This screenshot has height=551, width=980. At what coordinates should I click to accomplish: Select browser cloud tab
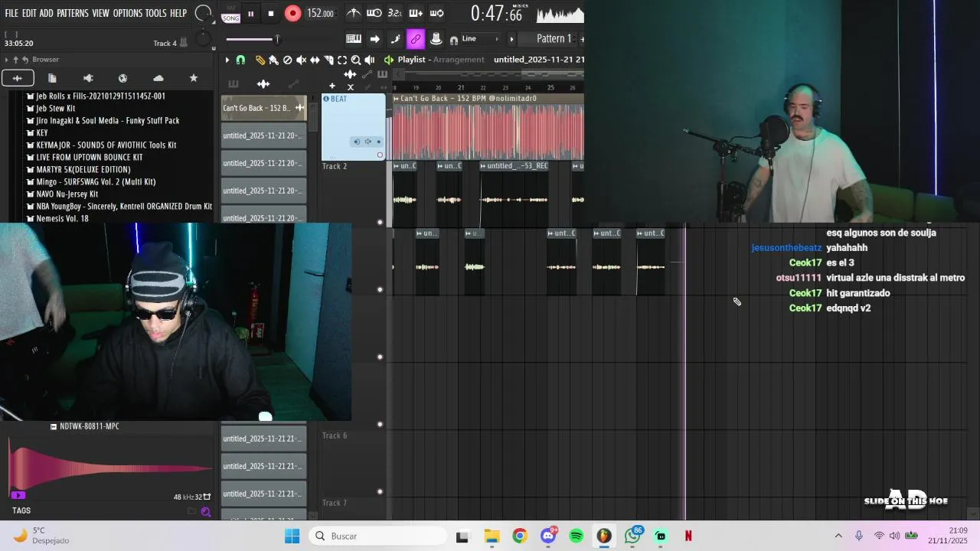pyautogui.click(x=158, y=78)
